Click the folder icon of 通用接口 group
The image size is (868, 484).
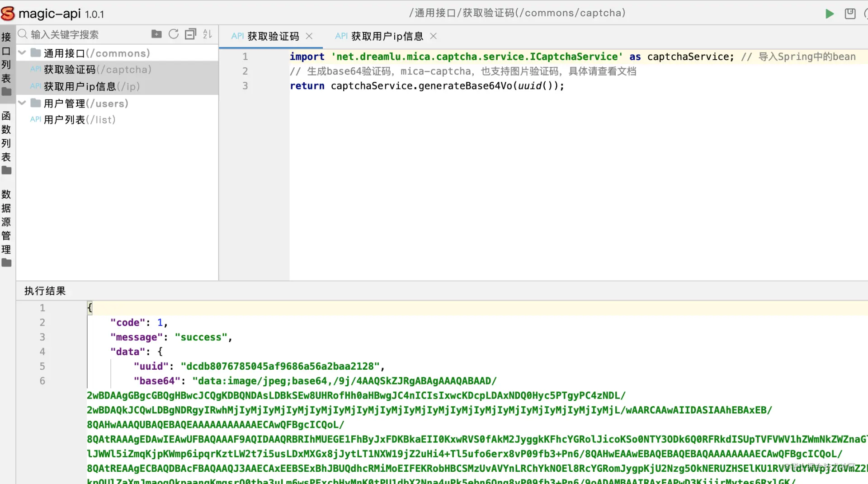pos(36,53)
